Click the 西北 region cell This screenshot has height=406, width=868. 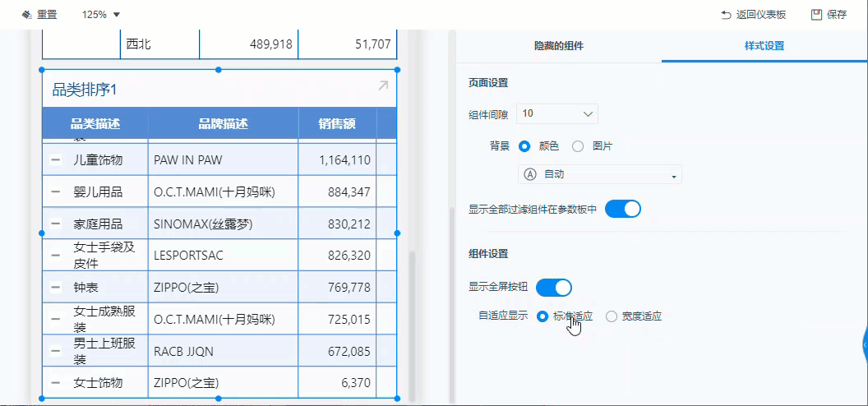pyautogui.click(x=159, y=44)
